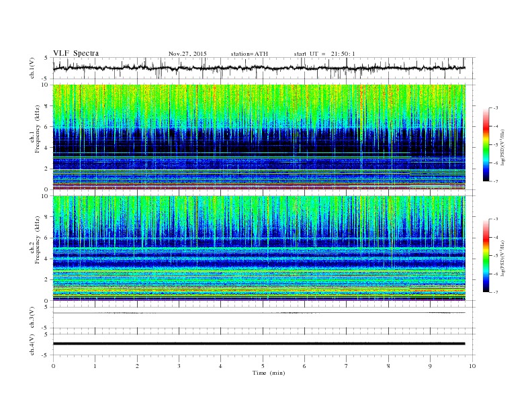532x411 pixels.
Task: Click the "ch.4(V)" axis label
Action: (x=32, y=345)
